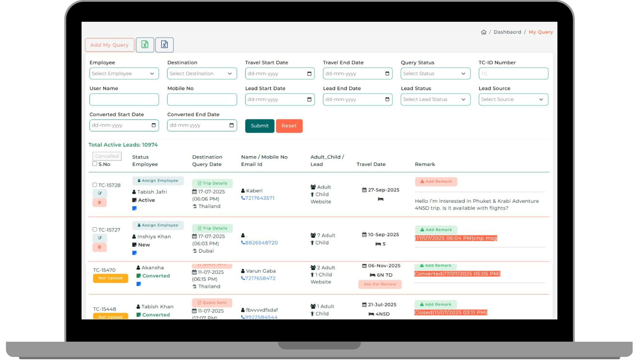Click the Add My Query button

[109, 45]
